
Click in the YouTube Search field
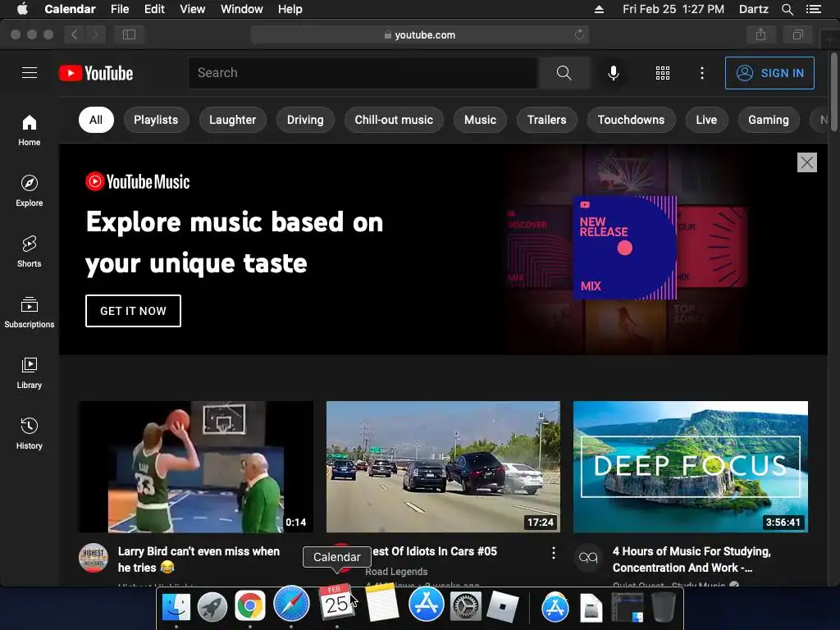coord(363,73)
